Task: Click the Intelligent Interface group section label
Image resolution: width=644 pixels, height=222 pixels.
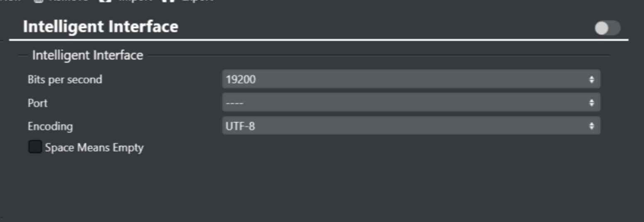Action: coord(88,55)
